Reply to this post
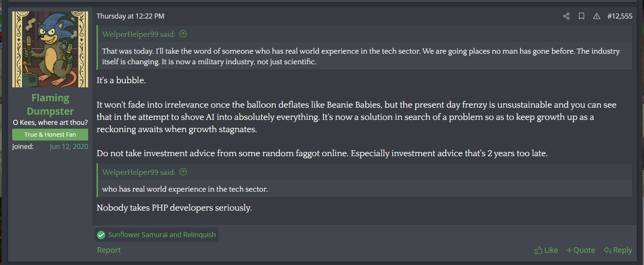Image resolution: width=644 pixels, height=265 pixels. pyautogui.click(x=618, y=250)
